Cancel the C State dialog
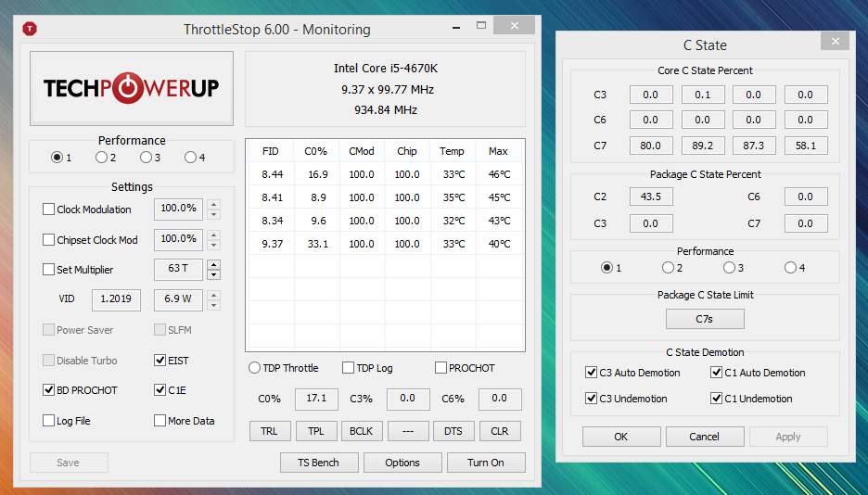Image resolution: width=868 pixels, height=495 pixels. click(705, 437)
